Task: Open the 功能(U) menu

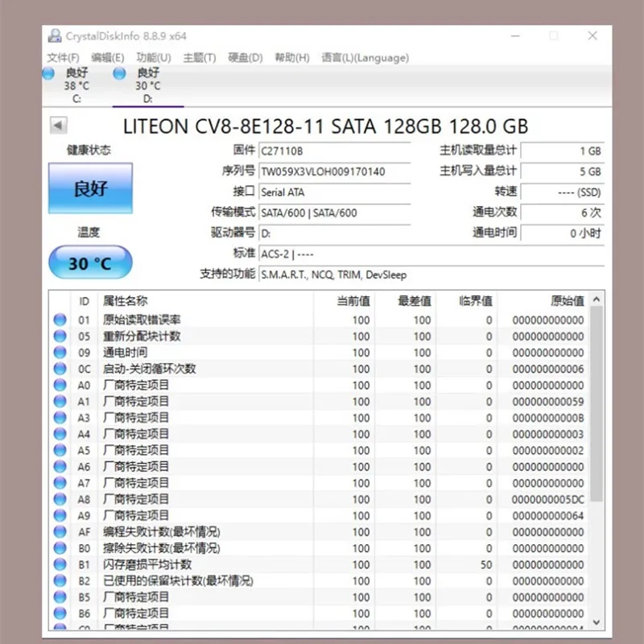Action: click(x=152, y=57)
